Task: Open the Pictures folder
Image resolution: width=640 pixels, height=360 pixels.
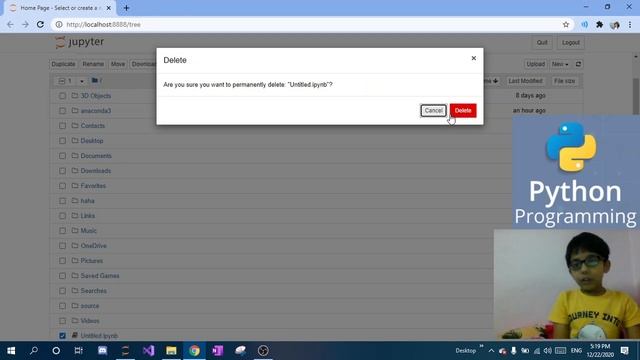Action: click(x=91, y=261)
